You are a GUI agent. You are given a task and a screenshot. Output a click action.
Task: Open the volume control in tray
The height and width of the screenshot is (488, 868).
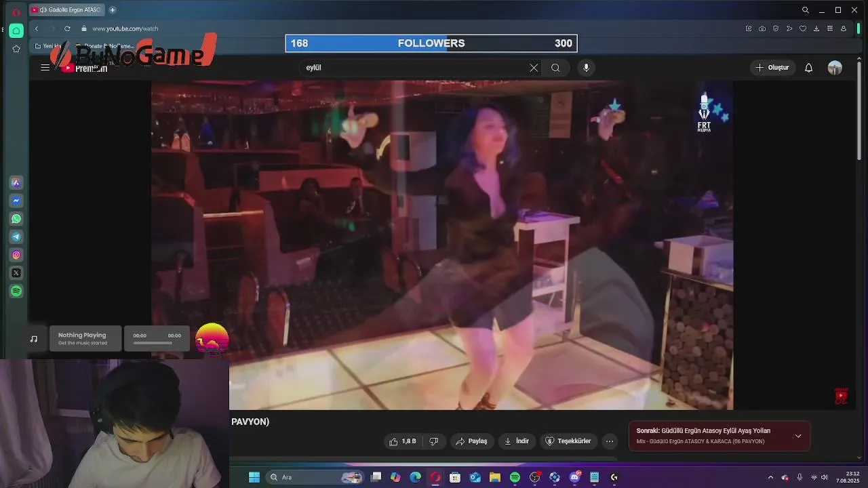[824, 477]
